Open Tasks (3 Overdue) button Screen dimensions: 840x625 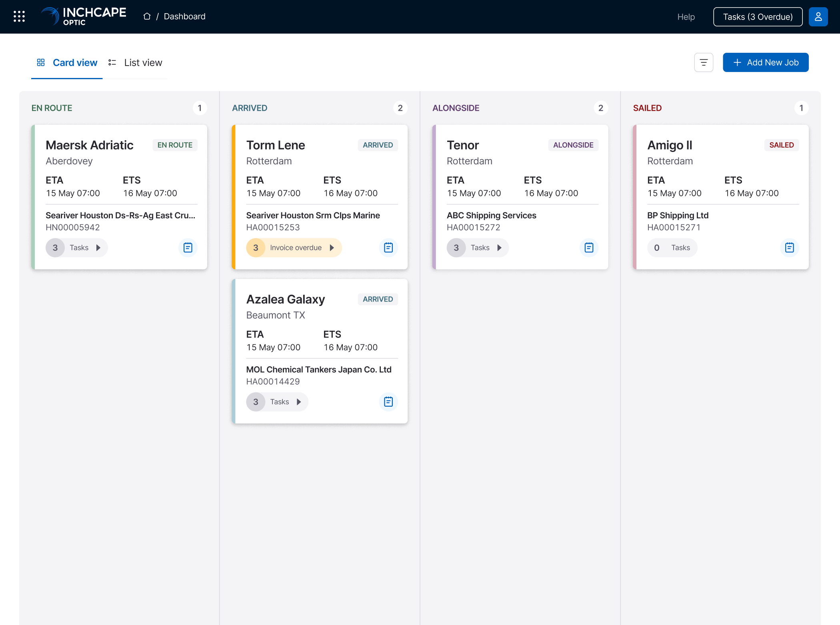pos(758,17)
